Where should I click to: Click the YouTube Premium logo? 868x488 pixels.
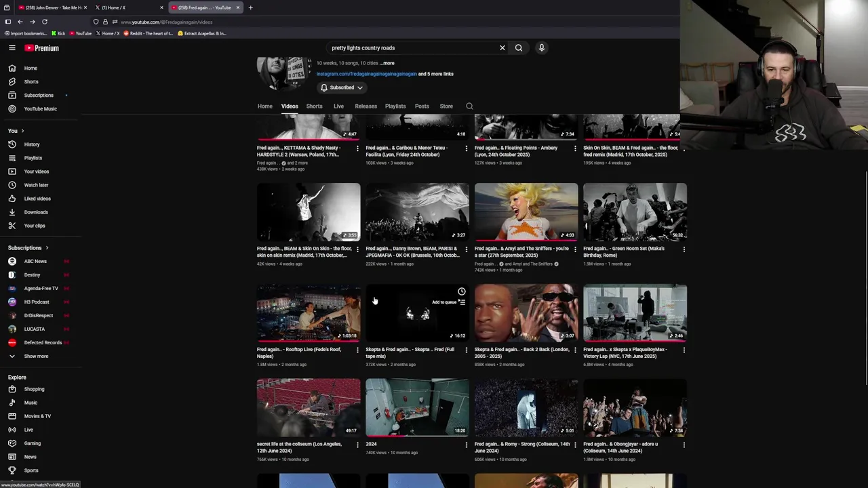click(x=42, y=48)
